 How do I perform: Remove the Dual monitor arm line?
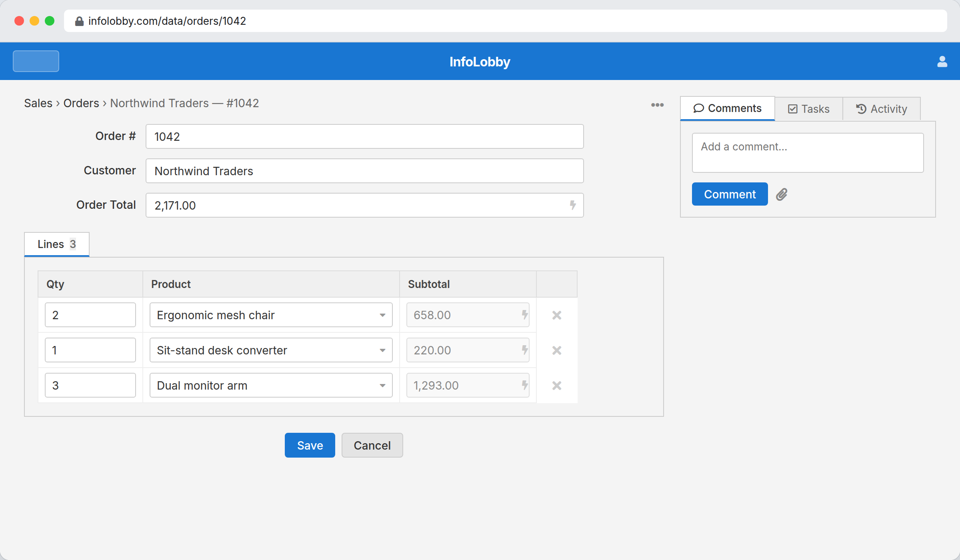point(557,386)
